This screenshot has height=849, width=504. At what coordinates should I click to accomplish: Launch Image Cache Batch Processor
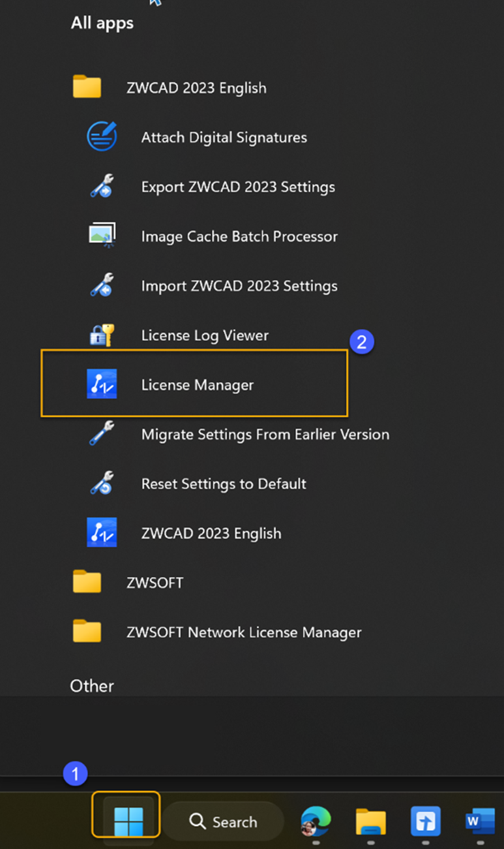click(x=239, y=236)
